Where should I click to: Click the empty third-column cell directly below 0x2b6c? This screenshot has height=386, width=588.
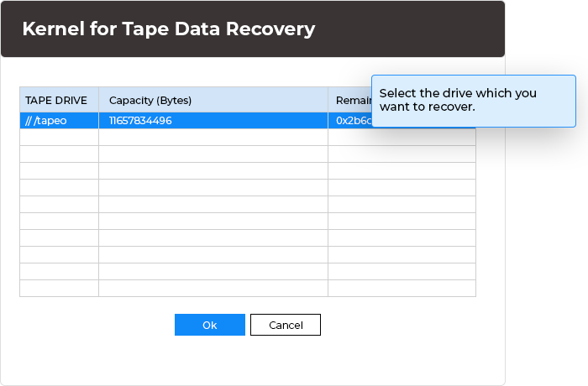point(402,138)
